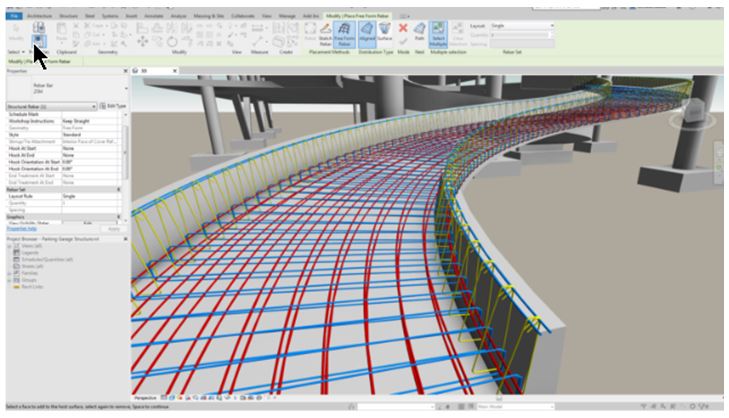Click the Type Properties icon in ribbon
729x418 pixels.
[x=39, y=28]
